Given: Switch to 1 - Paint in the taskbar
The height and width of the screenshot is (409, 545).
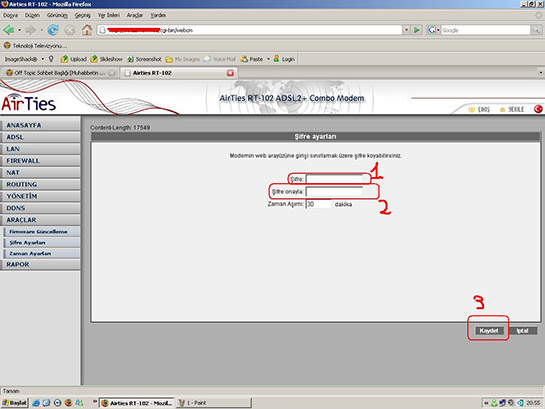Looking at the screenshot, I should pos(213,403).
